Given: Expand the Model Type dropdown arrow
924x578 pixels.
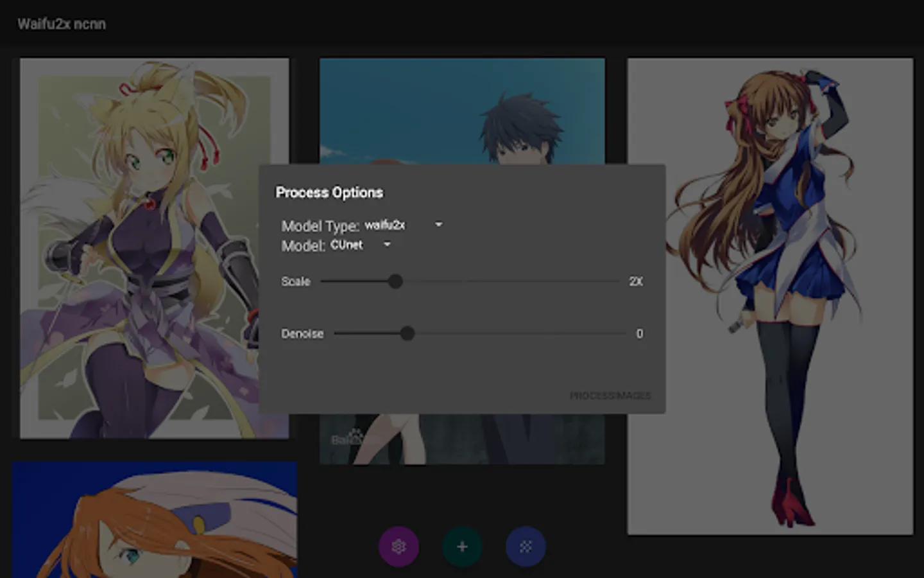Looking at the screenshot, I should [439, 225].
